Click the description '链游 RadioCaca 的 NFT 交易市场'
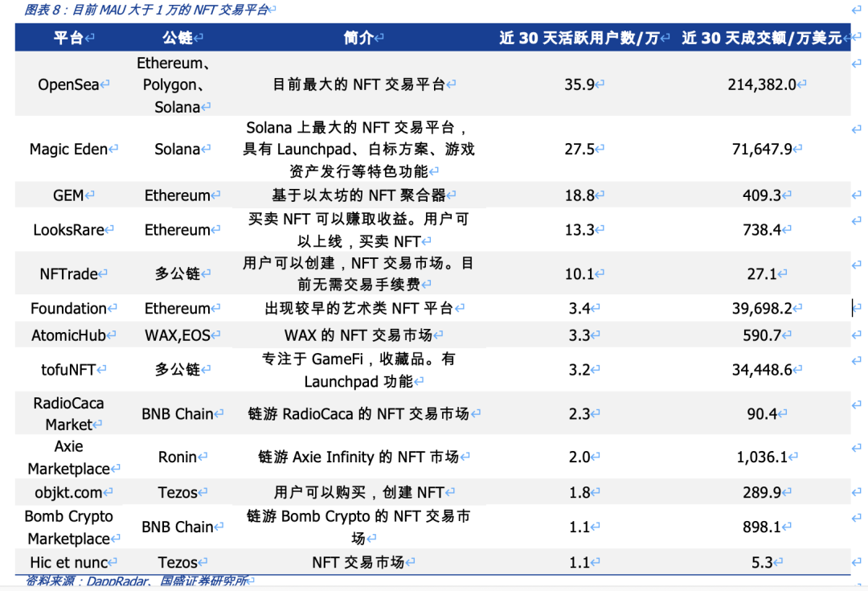 click(x=358, y=414)
